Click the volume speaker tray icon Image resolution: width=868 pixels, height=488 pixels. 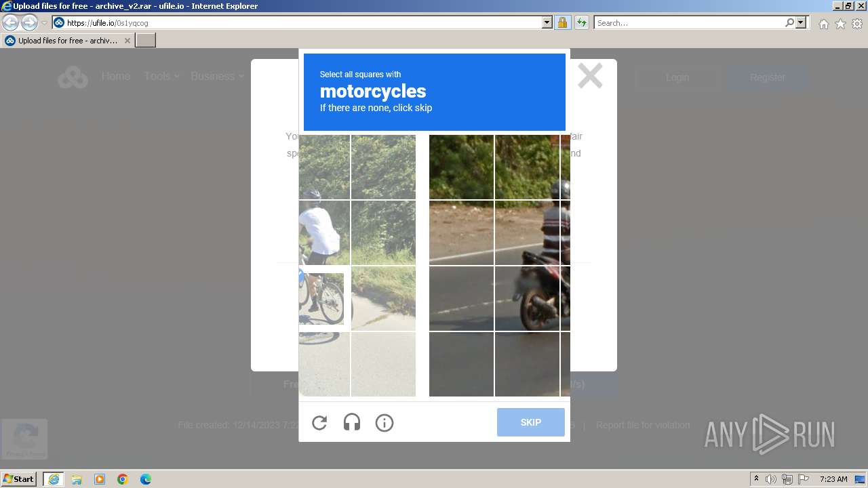pyautogui.click(x=771, y=479)
